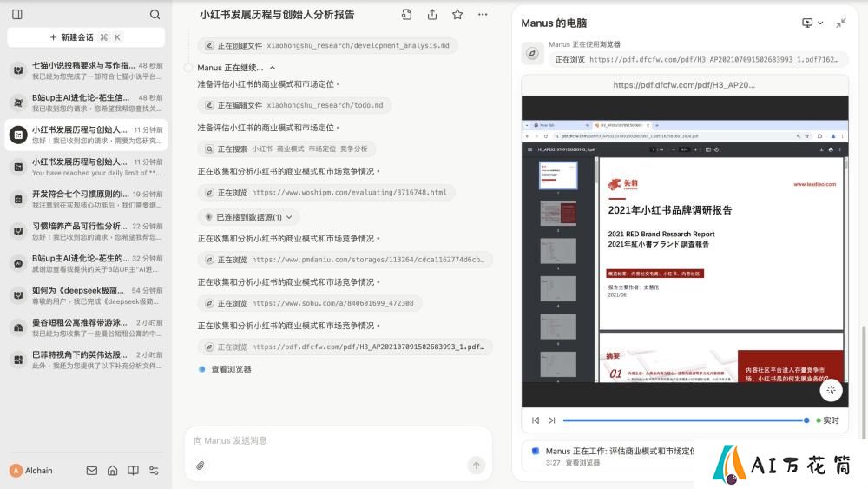
Task: Open the 正在搜索 小红书 商业模式 search chip
Action: coord(286,149)
